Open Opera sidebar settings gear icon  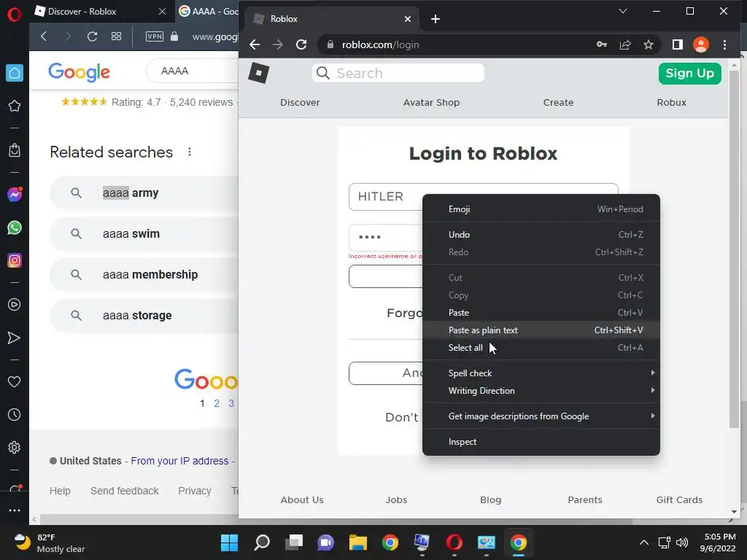click(15, 448)
